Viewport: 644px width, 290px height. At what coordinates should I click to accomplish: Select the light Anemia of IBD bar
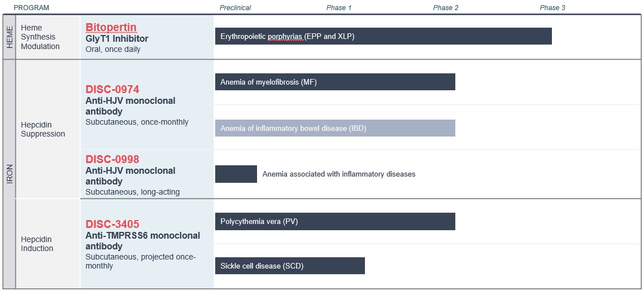[335, 128]
